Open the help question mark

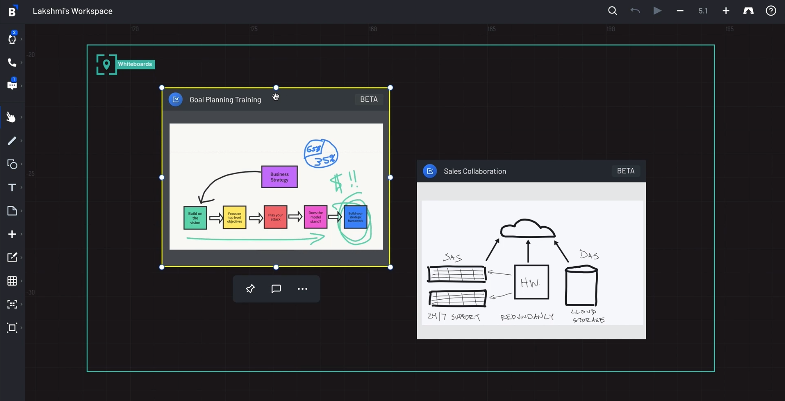point(771,11)
